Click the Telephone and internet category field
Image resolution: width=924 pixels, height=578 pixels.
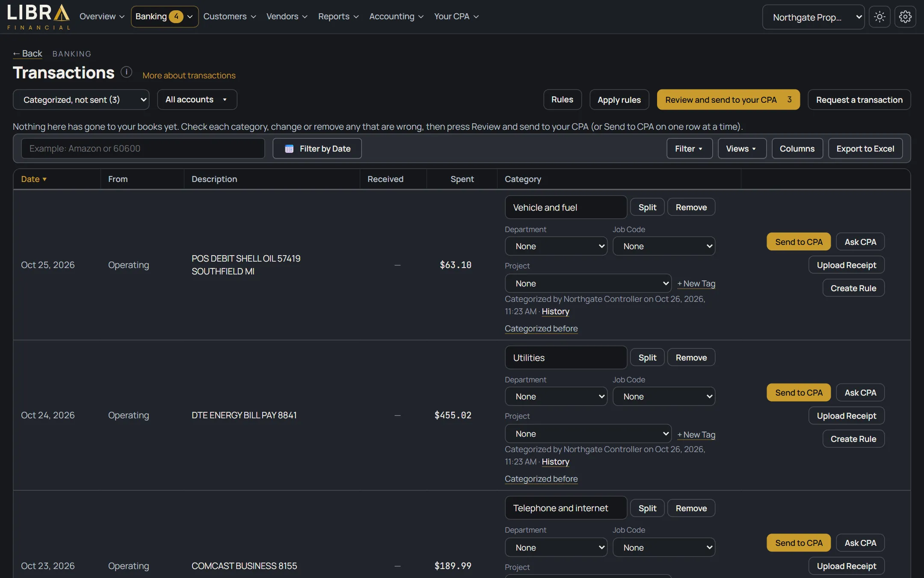[x=566, y=508]
